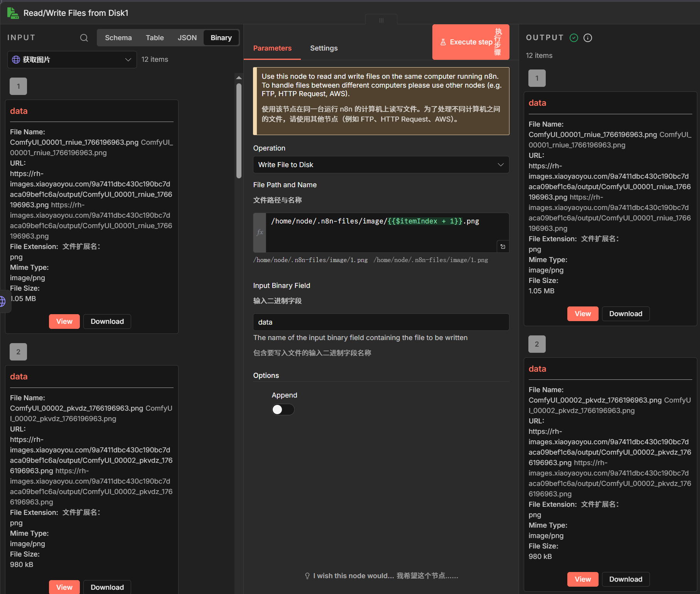Click the output info circle icon

click(587, 38)
